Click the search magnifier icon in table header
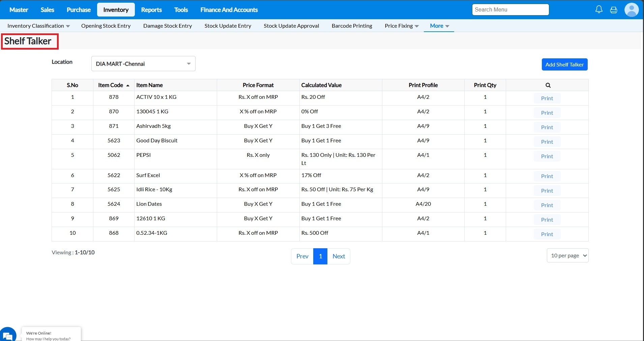 tap(548, 85)
